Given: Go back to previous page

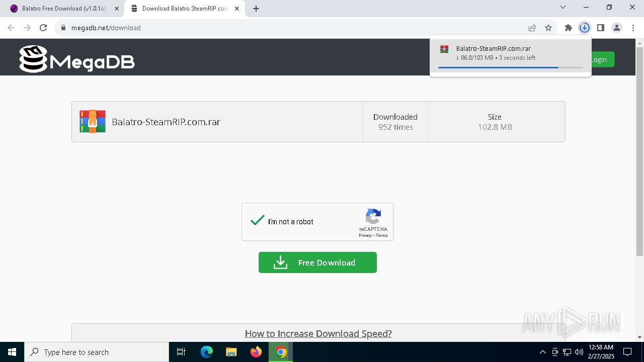Looking at the screenshot, I should point(11,28).
